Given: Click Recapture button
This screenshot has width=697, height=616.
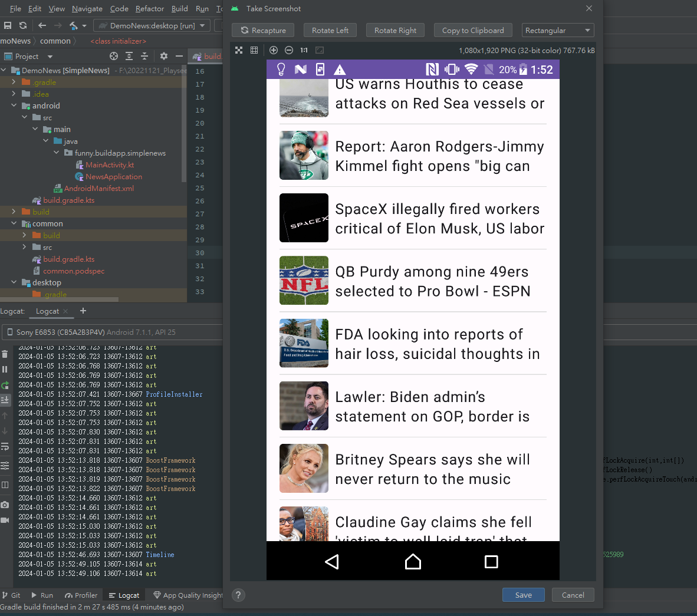Looking at the screenshot, I should click(263, 30).
